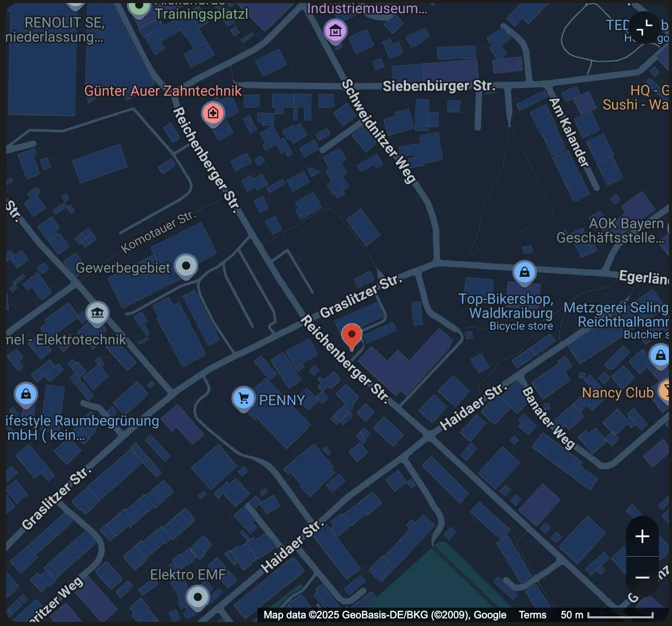
Task: Click the Elektro EMF grey pin
Action: tap(198, 597)
